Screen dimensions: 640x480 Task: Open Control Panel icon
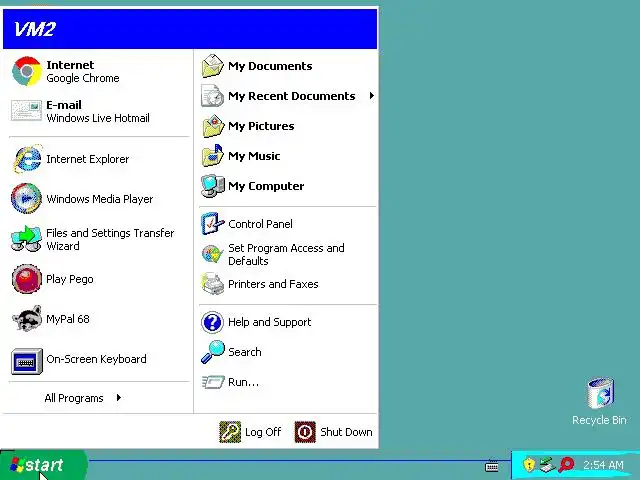213,224
